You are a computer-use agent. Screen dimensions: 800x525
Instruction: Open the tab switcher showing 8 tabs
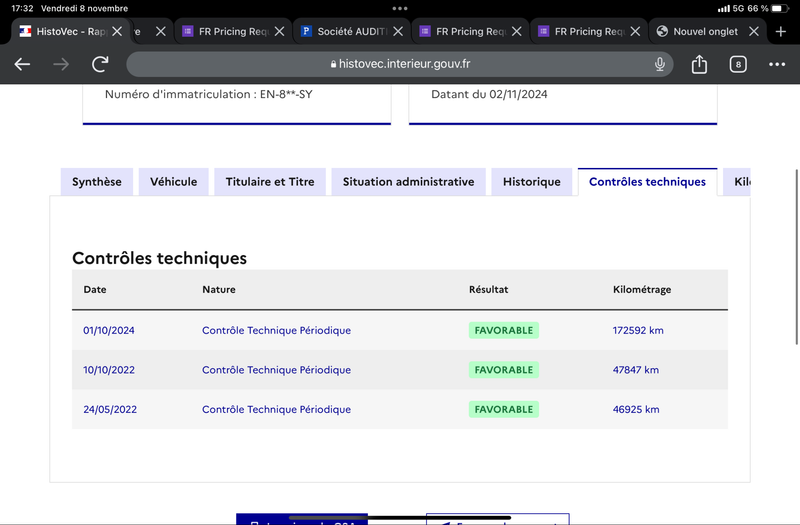pos(738,64)
